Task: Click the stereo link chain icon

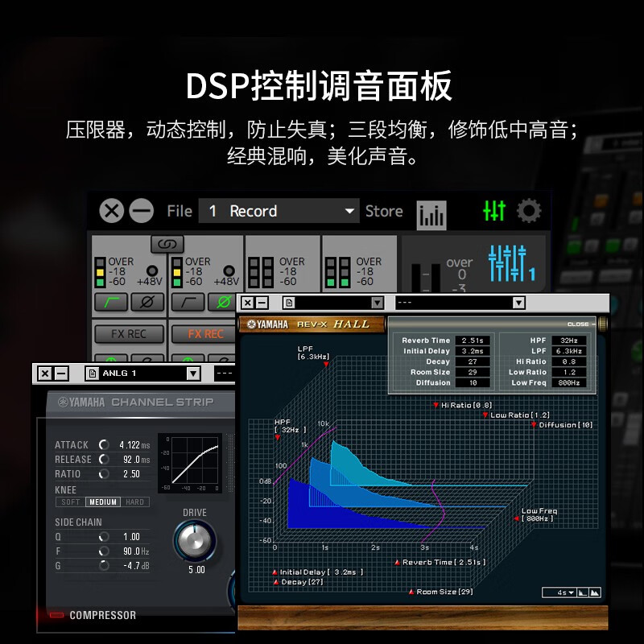Action: (x=167, y=244)
